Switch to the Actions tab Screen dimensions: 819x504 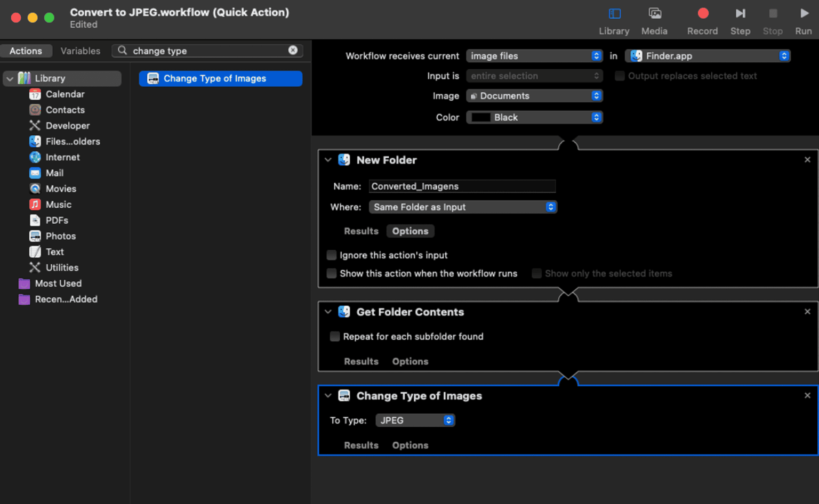[26, 51]
